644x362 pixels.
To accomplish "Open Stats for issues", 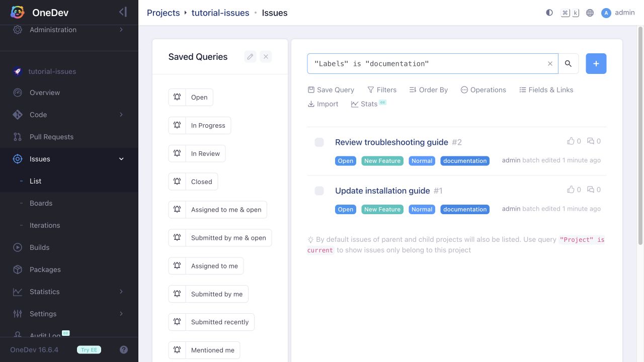I will tap(369, 104).
